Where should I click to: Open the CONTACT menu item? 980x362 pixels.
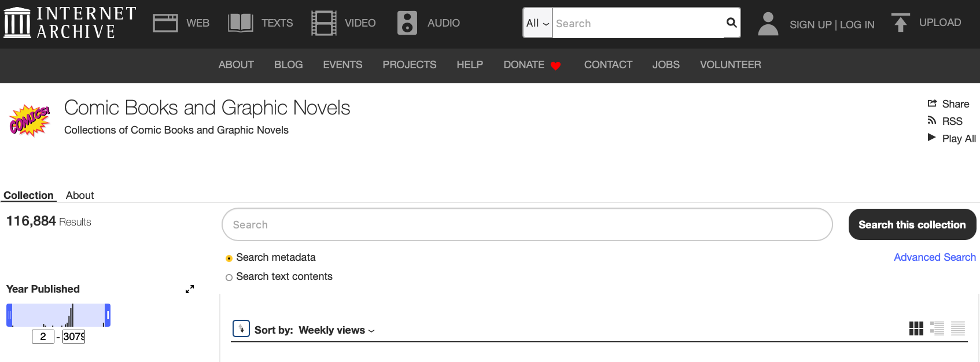coord(608,65)
